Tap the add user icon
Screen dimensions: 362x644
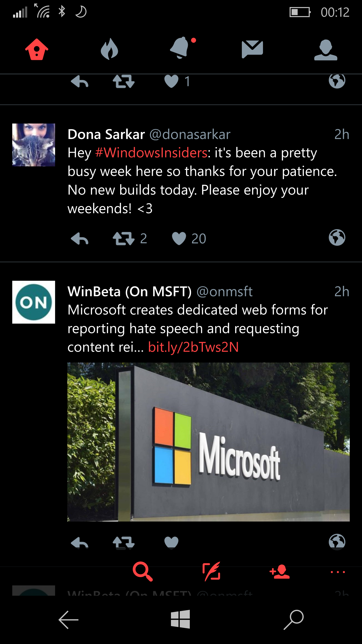[x=280, y=572]
